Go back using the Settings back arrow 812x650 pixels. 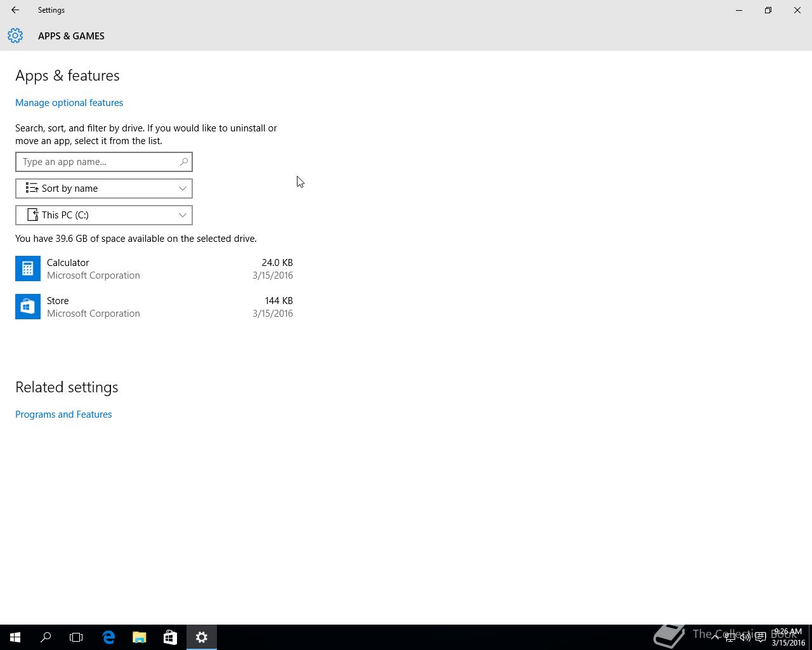pos(15,10)
